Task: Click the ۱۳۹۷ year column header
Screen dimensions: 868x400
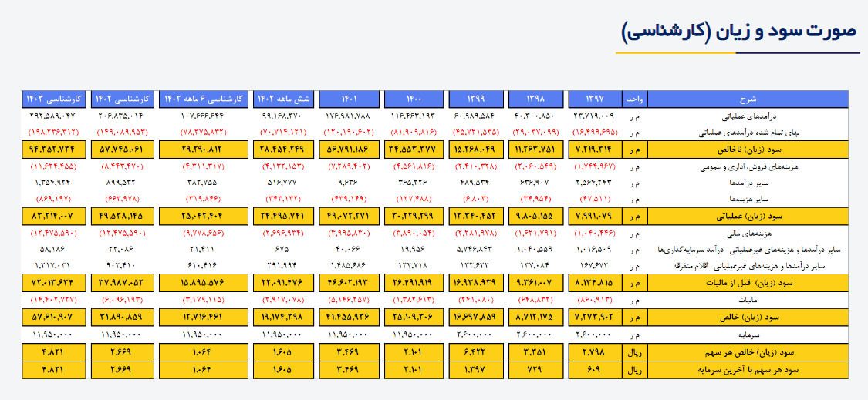Action: pos(594,99)
